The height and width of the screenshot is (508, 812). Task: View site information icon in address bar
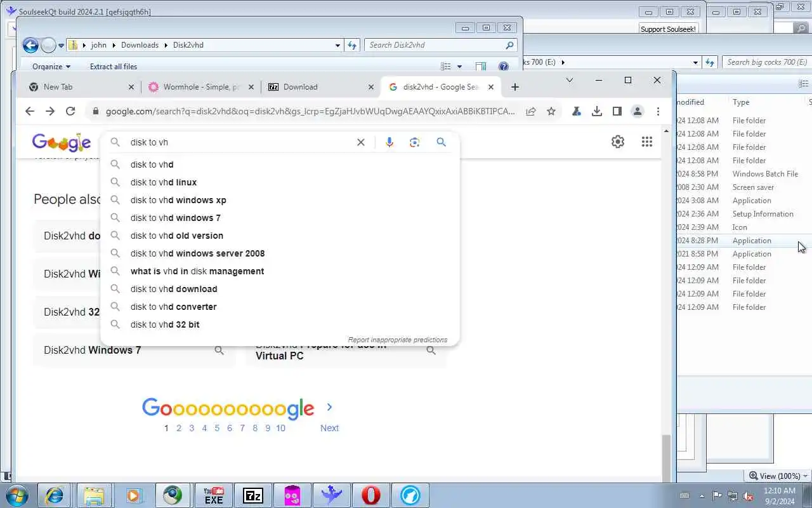pos(95,111)
